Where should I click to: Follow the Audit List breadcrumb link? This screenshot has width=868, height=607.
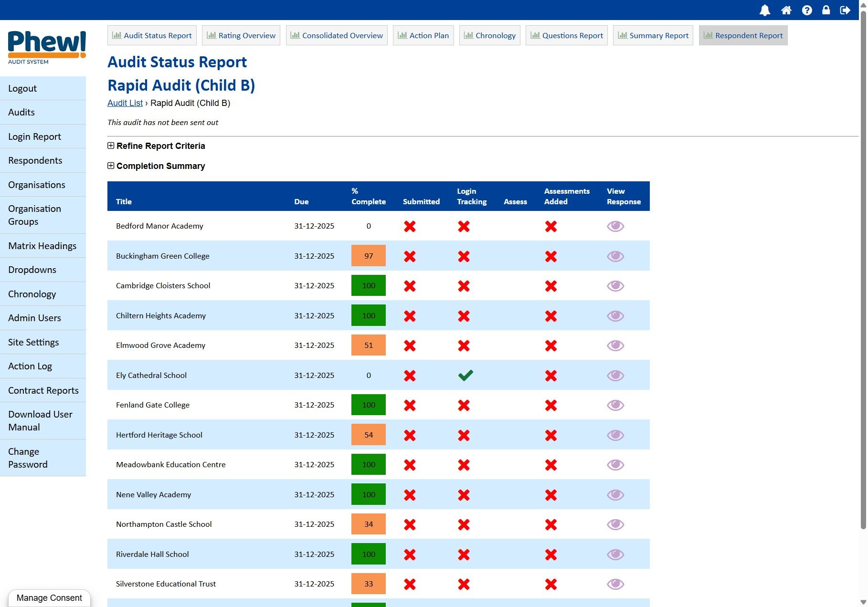pyautogui.click(x=125, y=103)
